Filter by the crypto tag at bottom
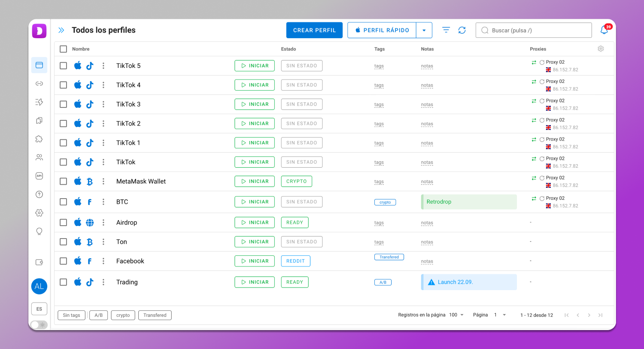The height and width of the screenshot is (349, 644). (123, 315)
